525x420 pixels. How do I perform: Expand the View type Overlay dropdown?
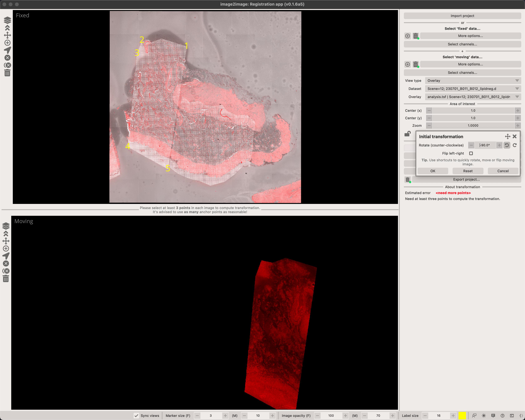pos(473,81)
